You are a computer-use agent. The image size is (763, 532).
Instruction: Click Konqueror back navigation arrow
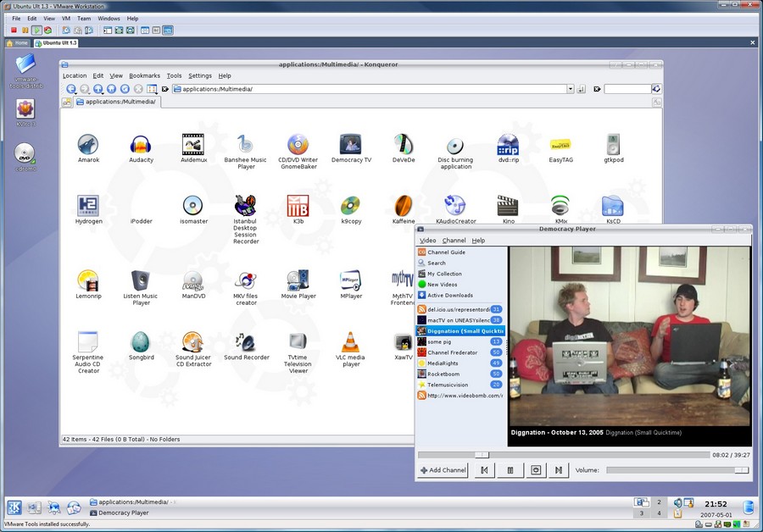(71, 89)
